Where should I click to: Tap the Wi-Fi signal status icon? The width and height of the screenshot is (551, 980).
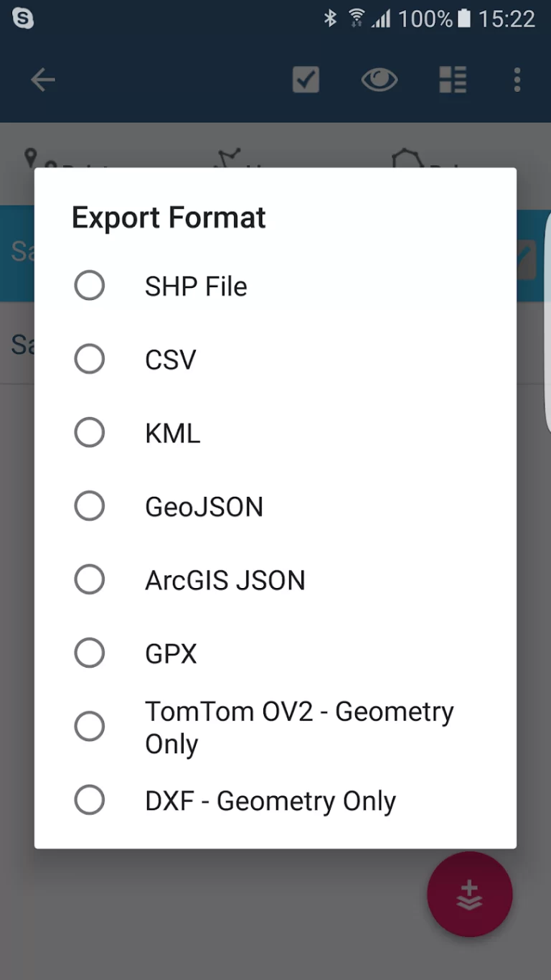point(357,19)
